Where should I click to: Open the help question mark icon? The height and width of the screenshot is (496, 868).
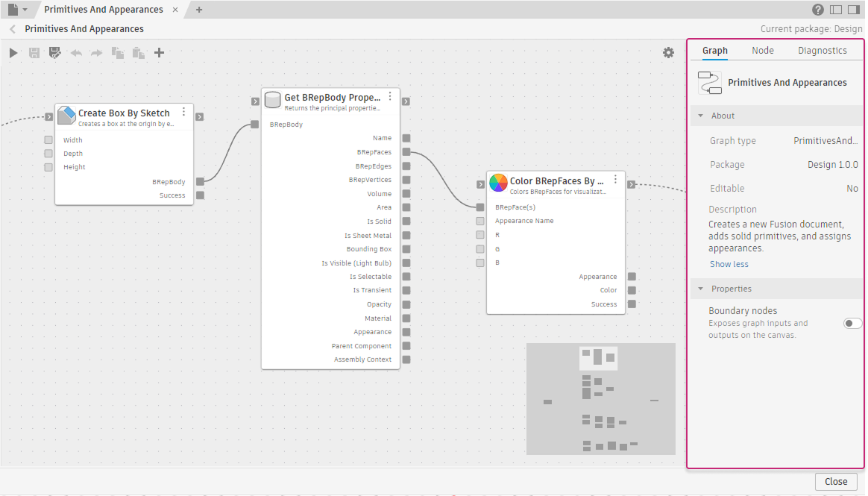(x=817, y=10)
